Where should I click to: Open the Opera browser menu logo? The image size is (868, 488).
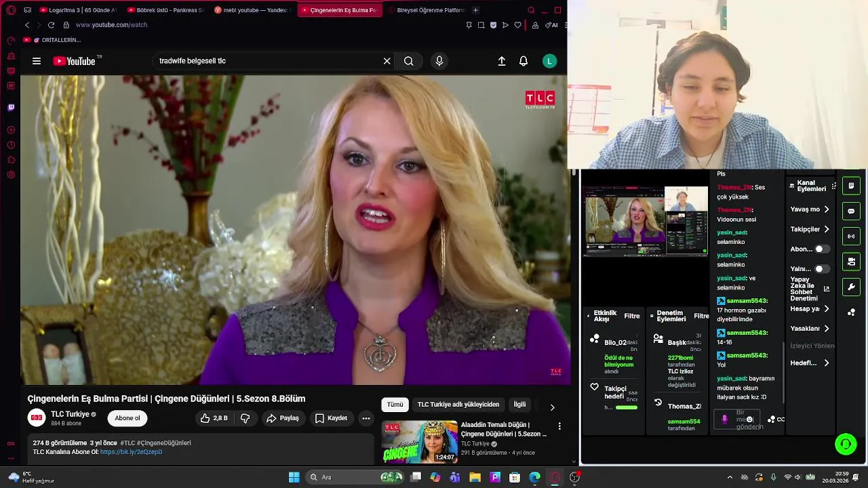11,10
